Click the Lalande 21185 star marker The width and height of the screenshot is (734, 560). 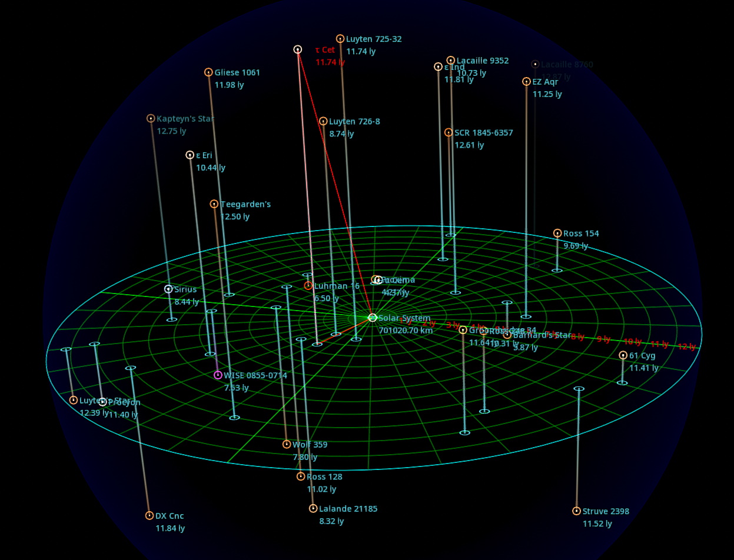[x=313, y=509]
